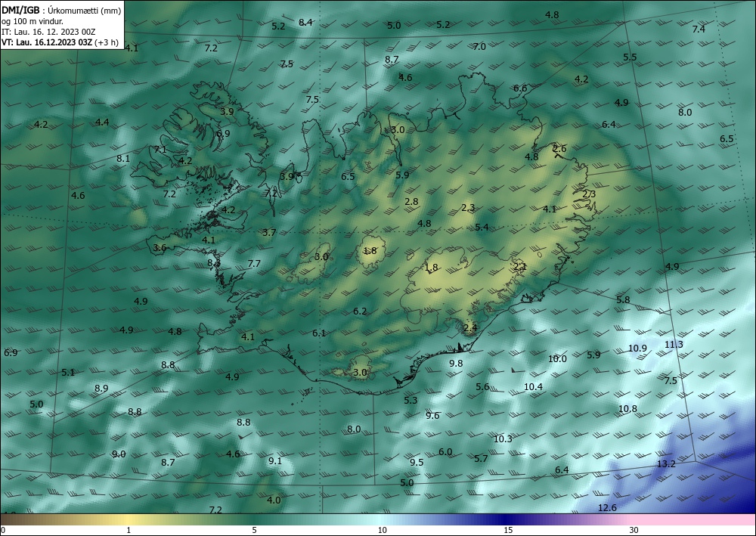
Task: Click the 9.8 value near the south coast
Action: pos(456,364)
